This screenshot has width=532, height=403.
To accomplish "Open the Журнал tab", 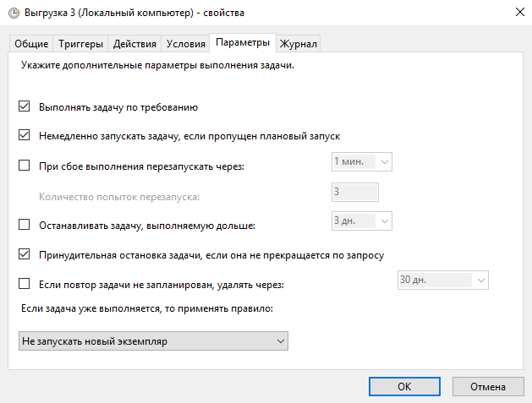I will point(299,44).
